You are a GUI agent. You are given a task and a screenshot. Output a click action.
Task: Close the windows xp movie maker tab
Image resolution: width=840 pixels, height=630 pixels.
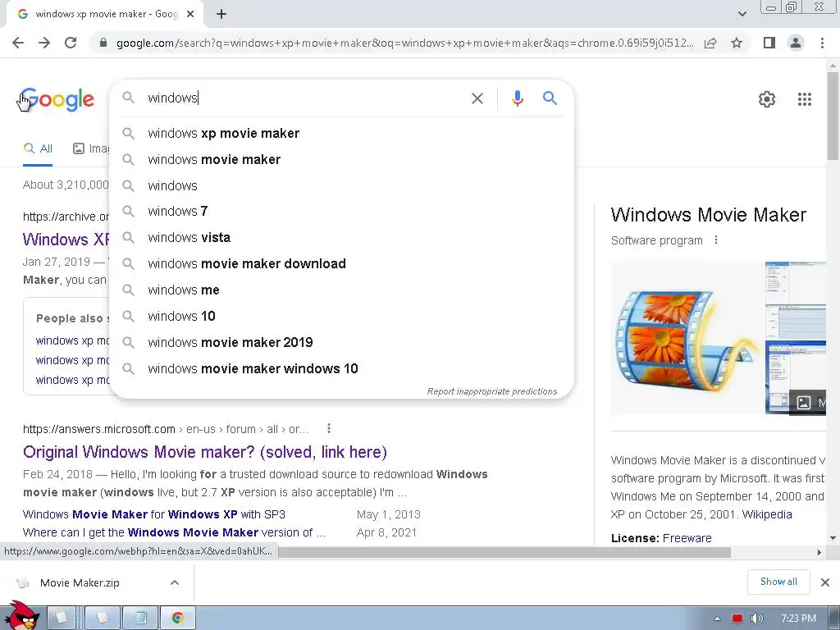(x=190, y=15)
